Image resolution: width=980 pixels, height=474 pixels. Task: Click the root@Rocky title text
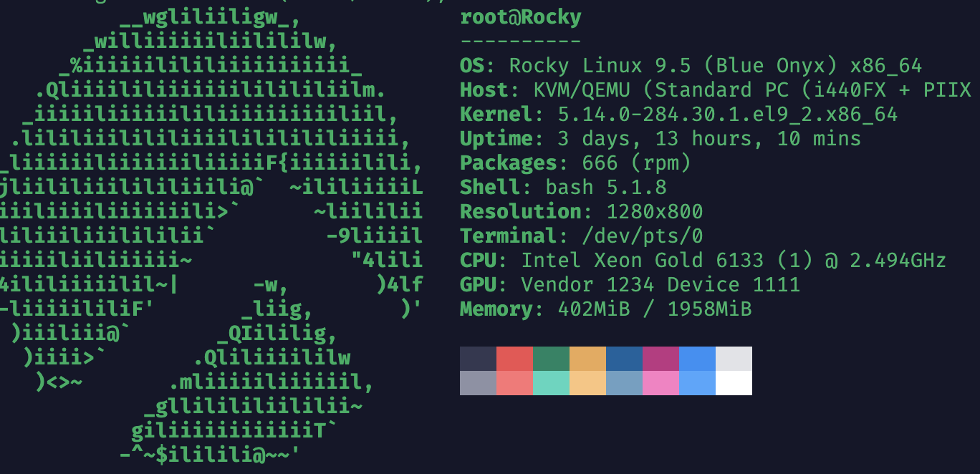[521, 17]
